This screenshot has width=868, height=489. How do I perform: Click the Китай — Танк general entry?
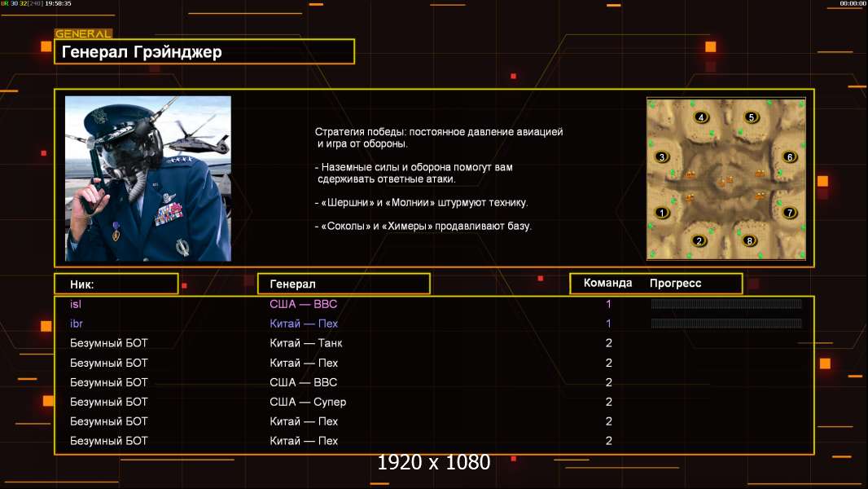tap(306, 343)
